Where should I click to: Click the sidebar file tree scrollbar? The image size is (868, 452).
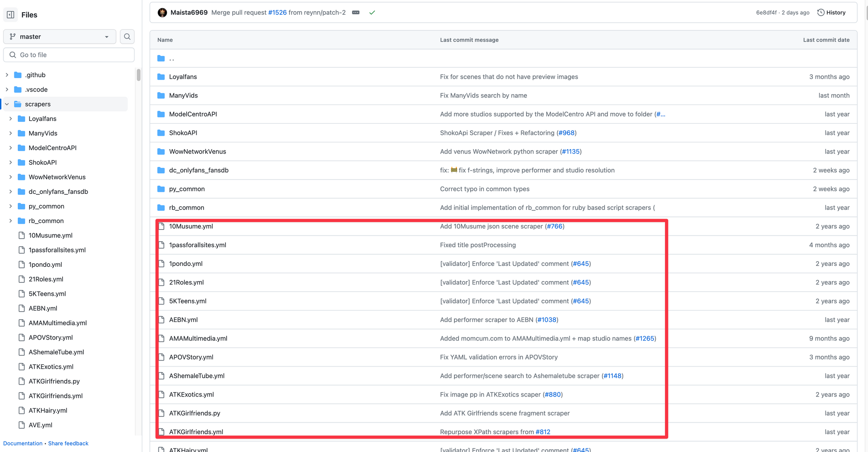[138, 75]
